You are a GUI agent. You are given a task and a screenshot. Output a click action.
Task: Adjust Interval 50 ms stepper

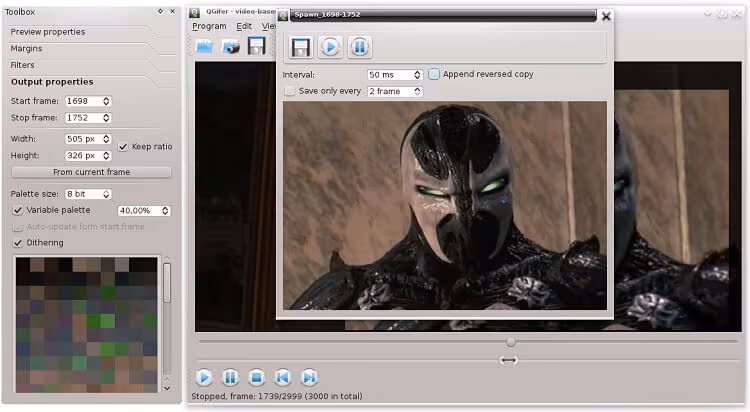click(417, 75)
